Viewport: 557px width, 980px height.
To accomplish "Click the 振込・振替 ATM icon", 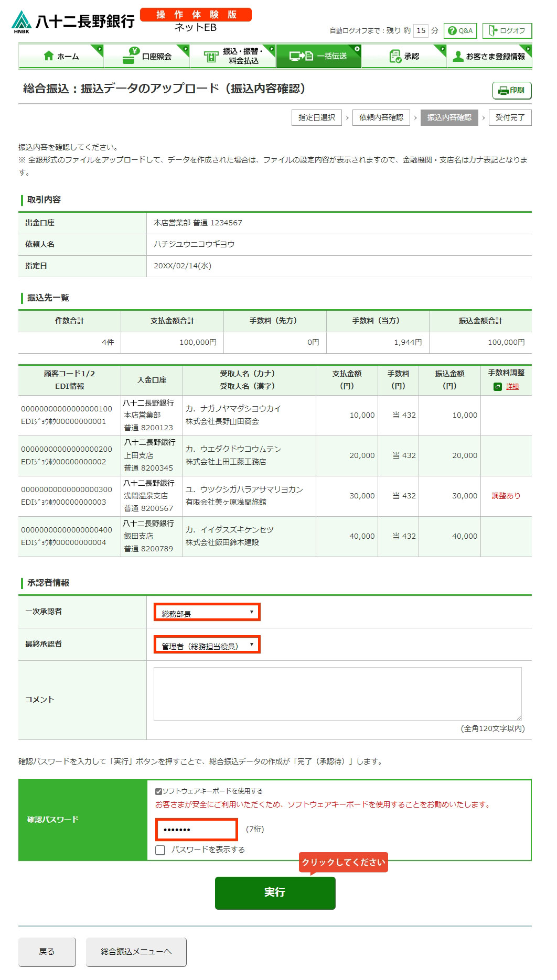I will 211,57.
